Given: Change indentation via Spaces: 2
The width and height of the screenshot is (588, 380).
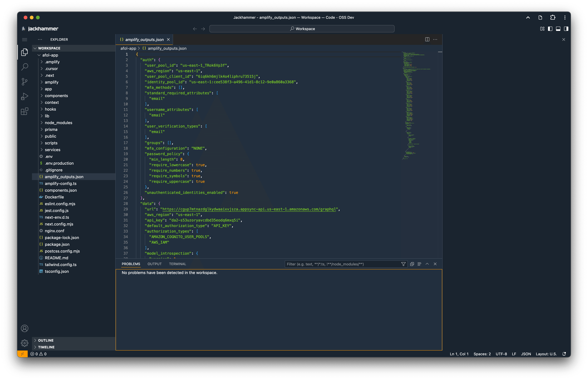Looking at the screenshot, I should (x=482, y=354).
